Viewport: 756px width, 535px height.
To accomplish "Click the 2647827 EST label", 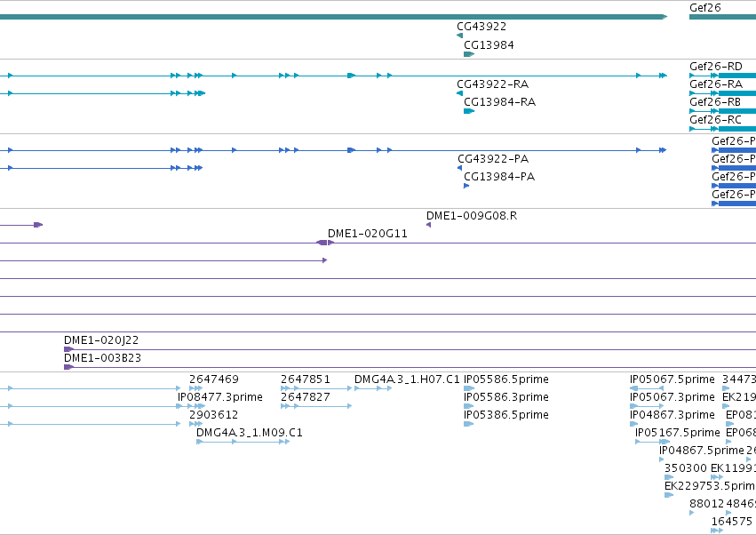I will [x=306, y=397].
